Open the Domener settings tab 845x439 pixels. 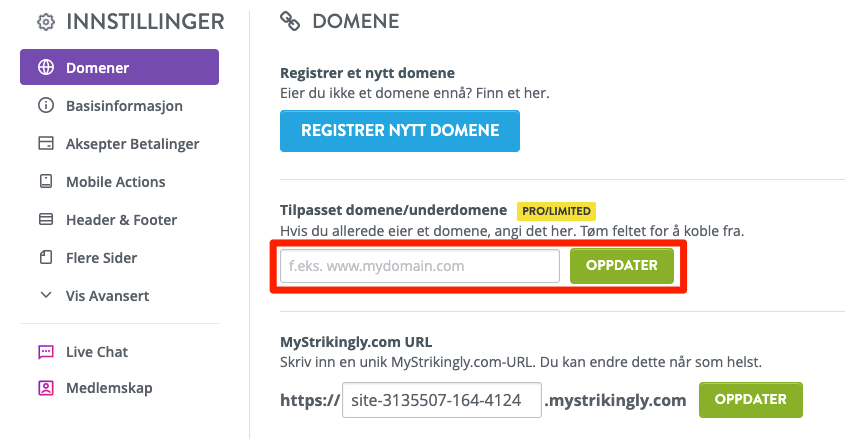pyautogui.click(x=120, y=67)
